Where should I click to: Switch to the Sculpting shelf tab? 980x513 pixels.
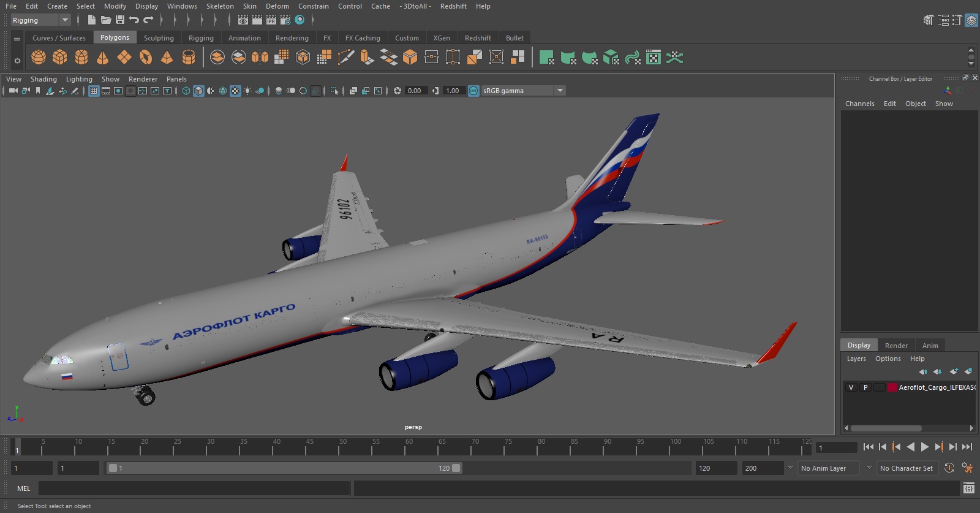(159, 38)
